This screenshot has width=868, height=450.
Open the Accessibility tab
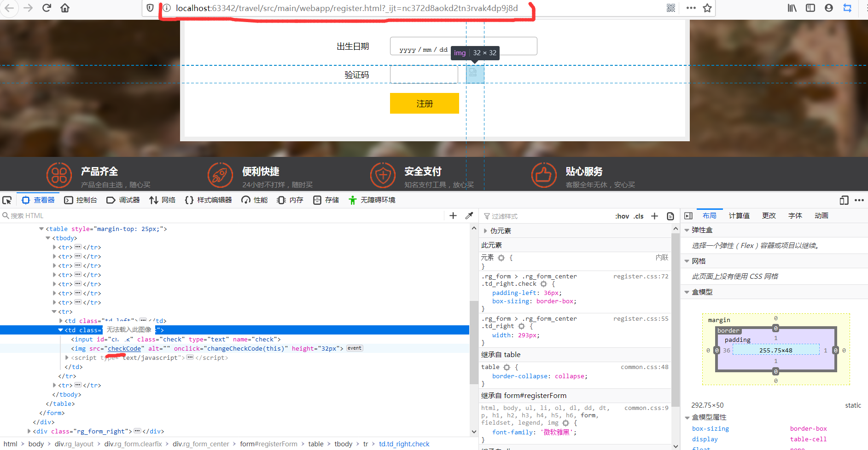(372, 200)
